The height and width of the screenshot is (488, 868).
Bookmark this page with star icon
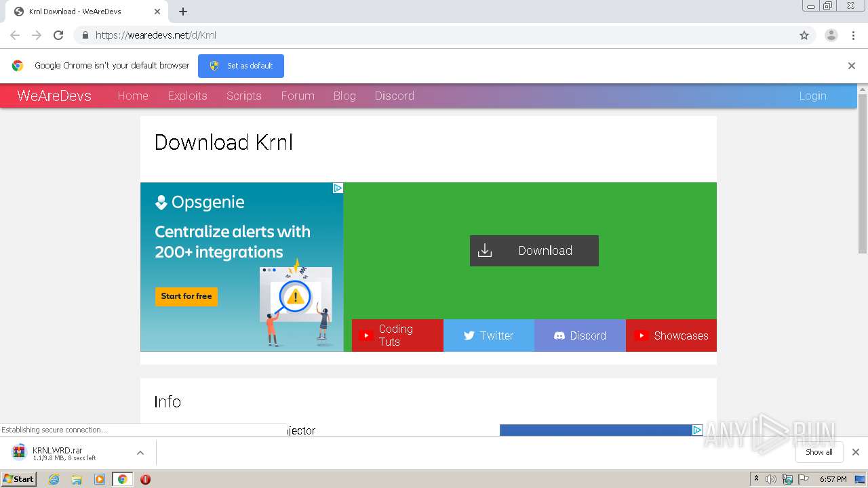pos(804,35)
